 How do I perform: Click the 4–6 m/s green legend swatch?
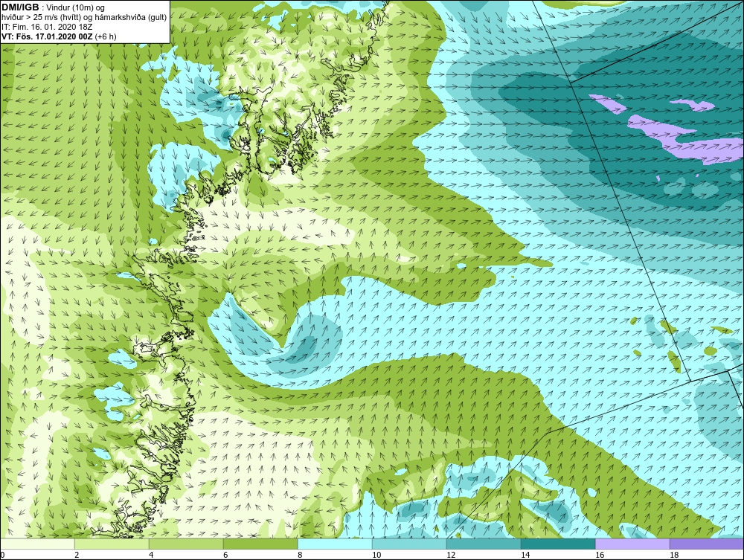tap(186, 544)
